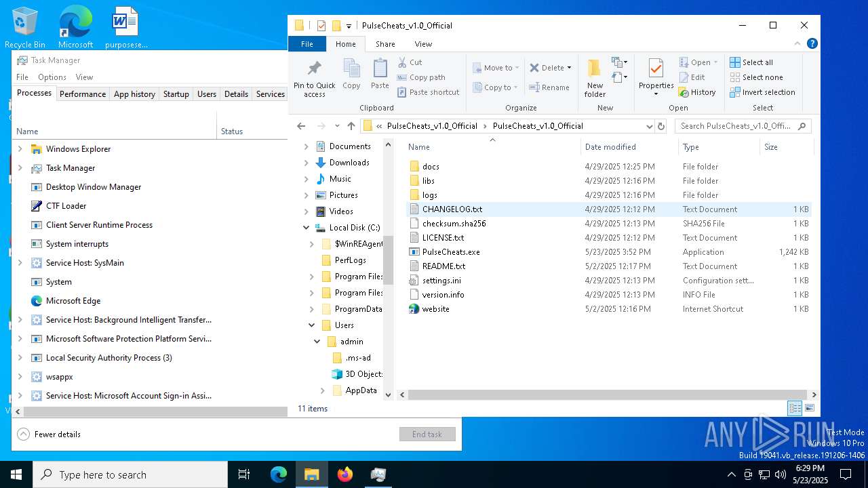Open Options menu in Task Manager
Screen dimensions: 868x488
point(52,77)
